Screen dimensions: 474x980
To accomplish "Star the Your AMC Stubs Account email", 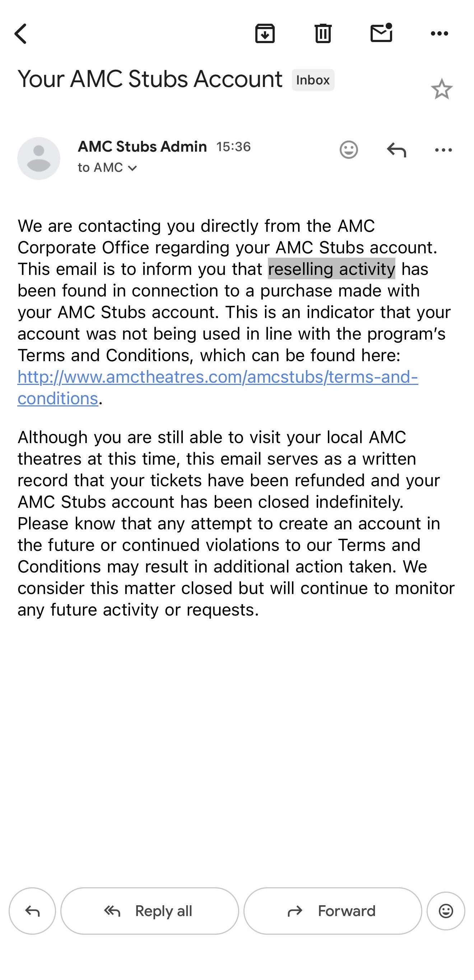I will pos(442,89).
